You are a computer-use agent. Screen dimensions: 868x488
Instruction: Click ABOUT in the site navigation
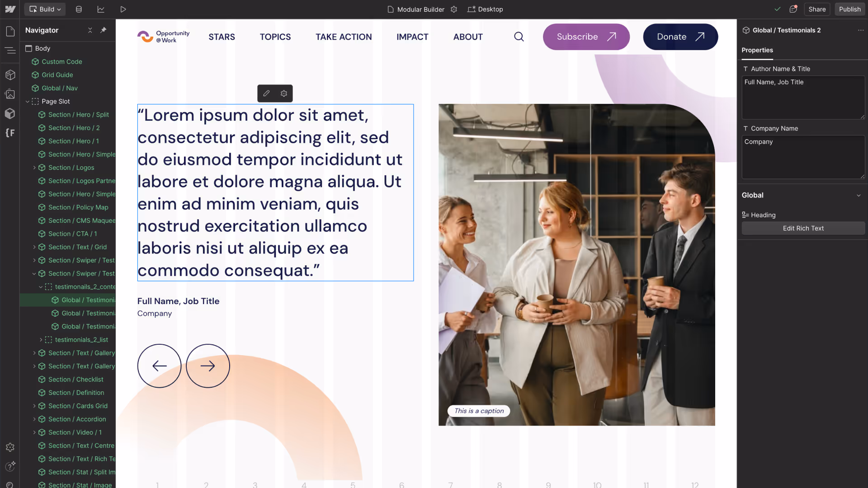pyautogui.click(x=468, y=37)
